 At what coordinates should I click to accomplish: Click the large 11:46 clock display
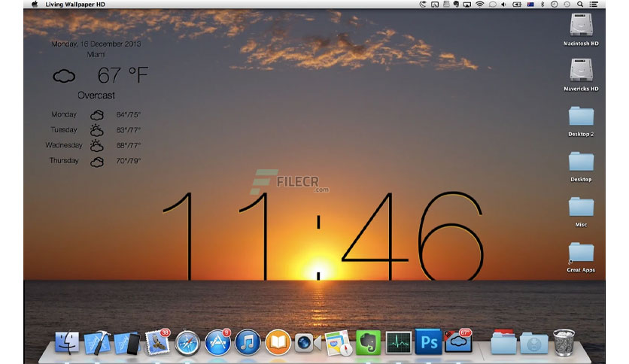point(323,235)
